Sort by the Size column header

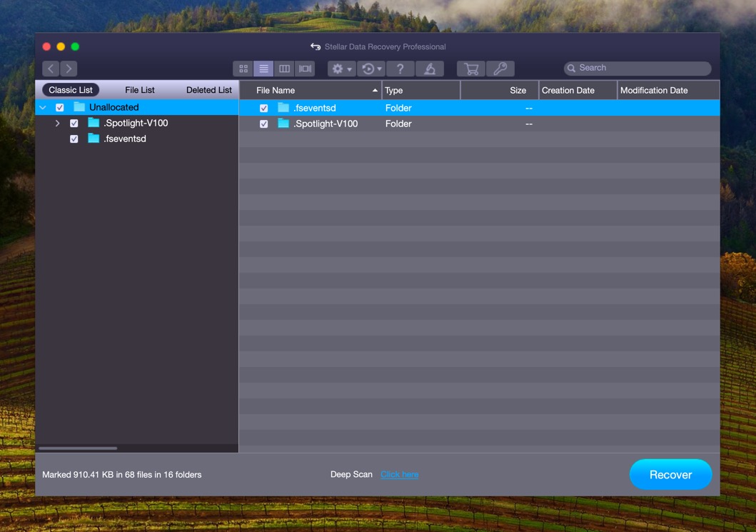(500, 90)
